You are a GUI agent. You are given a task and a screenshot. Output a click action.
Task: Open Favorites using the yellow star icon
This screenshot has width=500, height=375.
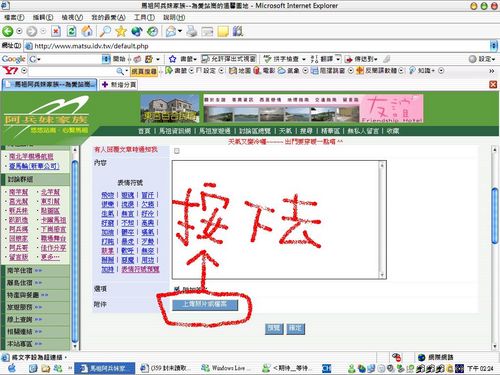click(121, 31)
